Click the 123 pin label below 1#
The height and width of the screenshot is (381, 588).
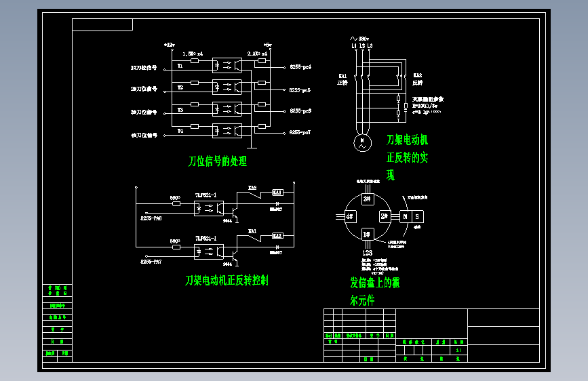click(x=368, y=253)
